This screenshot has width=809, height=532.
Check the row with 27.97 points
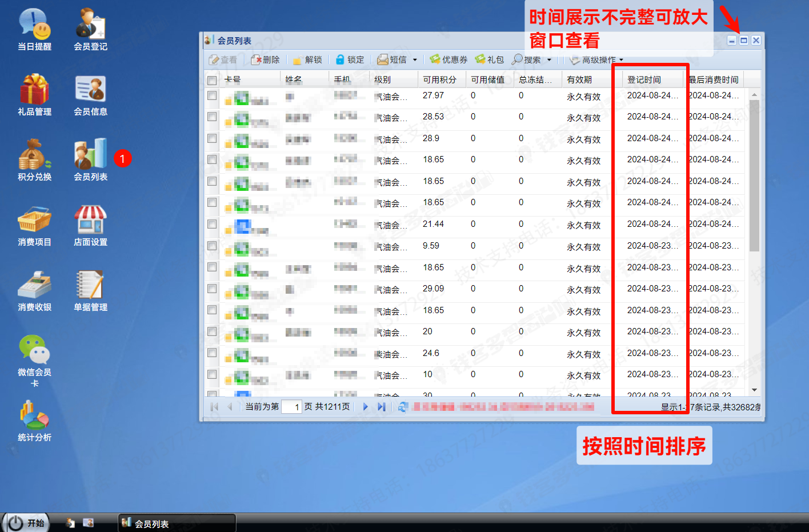pos(212,95)
